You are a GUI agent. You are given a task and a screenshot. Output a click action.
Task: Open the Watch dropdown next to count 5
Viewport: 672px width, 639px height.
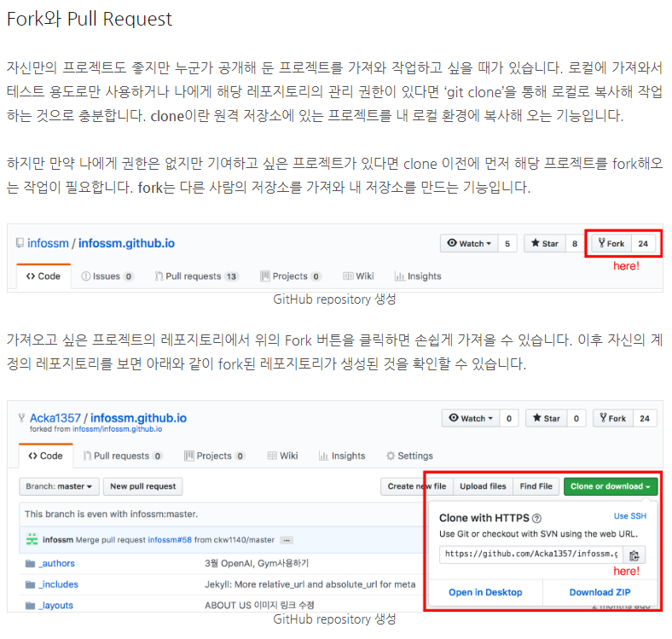469,244
